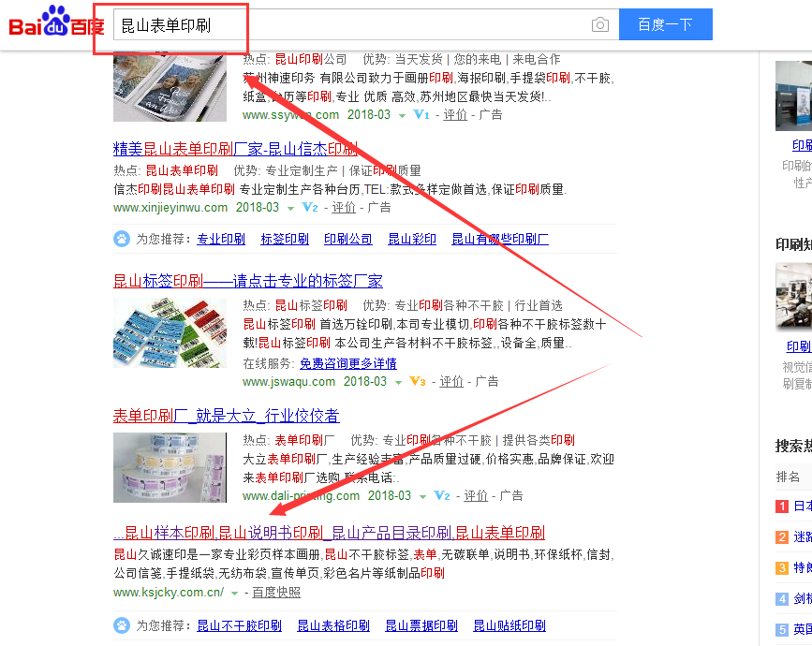Open the 表单印刷厂_就是大立 result title
This screenshot has height=646, width=812.
pos(227,416)
